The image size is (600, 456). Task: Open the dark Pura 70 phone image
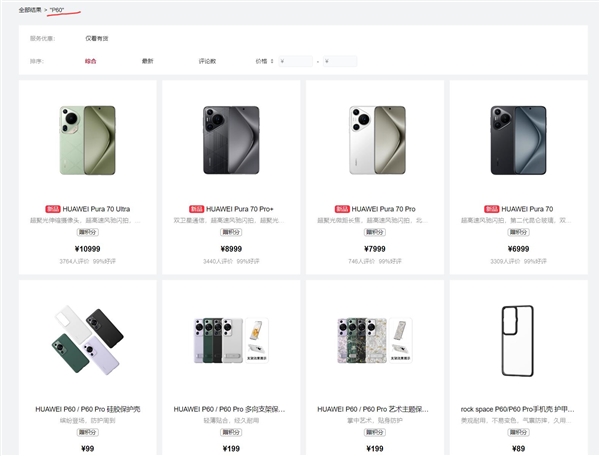518,140
